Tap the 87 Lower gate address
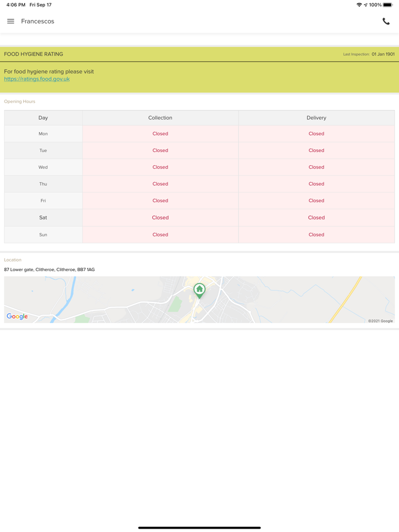Screen dimensions: 399x532 [x=49, y=269]
